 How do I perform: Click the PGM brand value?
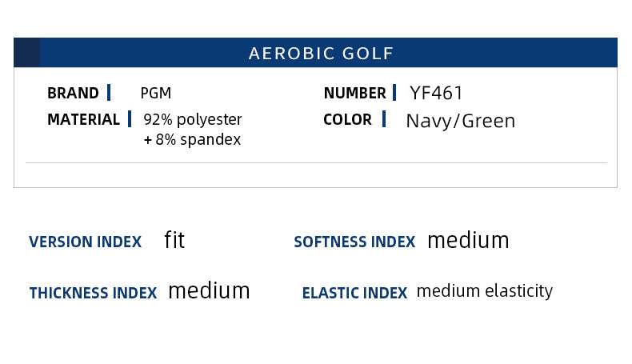click(x=156, y=93)
